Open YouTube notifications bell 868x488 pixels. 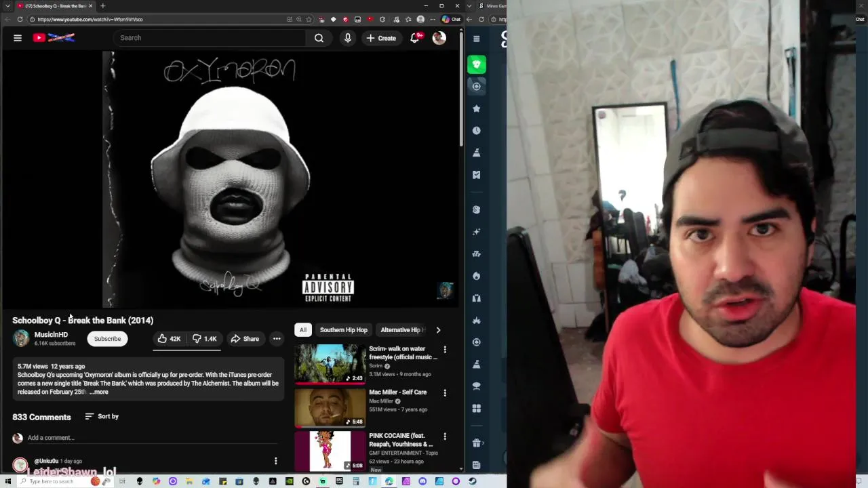[415, 38]
